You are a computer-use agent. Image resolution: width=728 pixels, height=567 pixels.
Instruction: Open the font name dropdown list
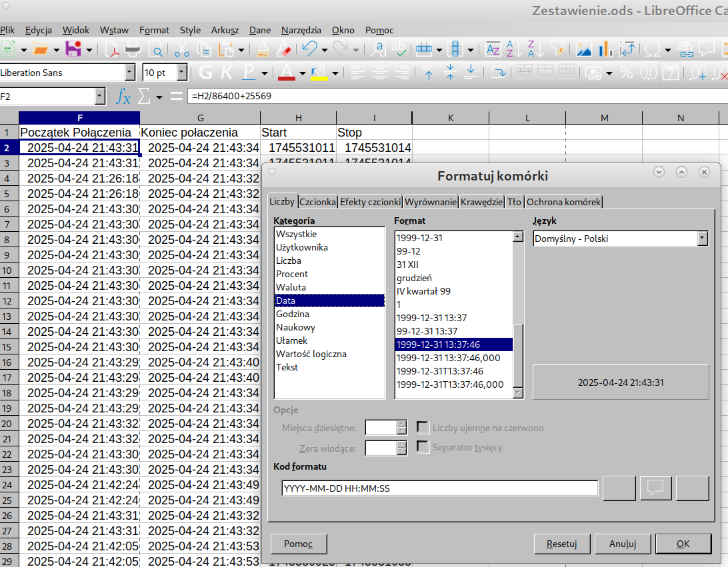(x=129, y=72)
